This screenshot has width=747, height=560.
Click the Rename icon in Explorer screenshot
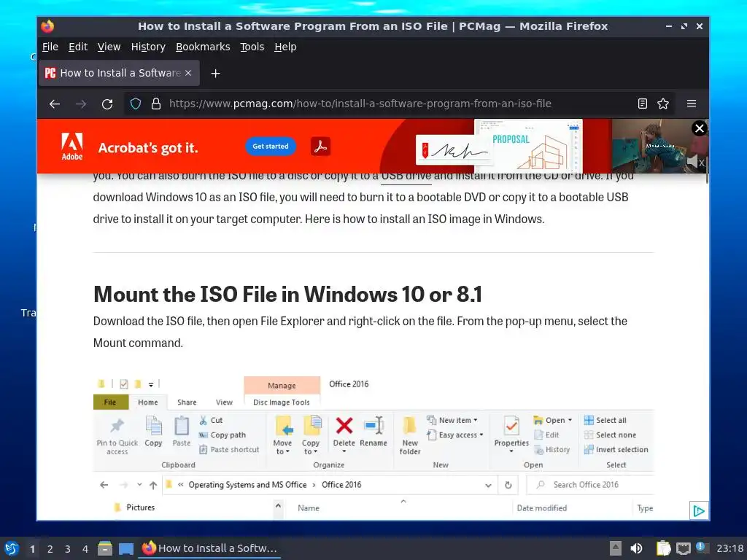pos(374,425)
